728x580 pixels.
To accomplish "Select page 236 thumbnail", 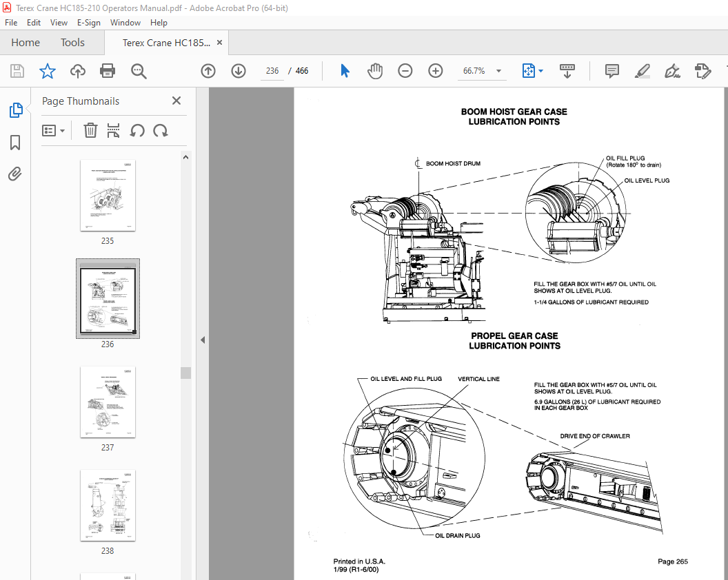I will pyautogui.click(x=108, y=298).
